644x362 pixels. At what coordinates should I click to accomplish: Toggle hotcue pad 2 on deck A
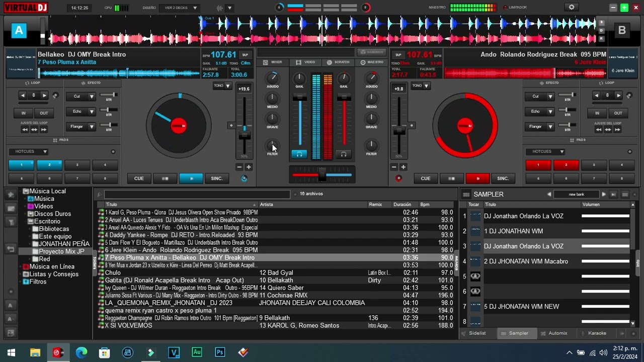[49, 165]
